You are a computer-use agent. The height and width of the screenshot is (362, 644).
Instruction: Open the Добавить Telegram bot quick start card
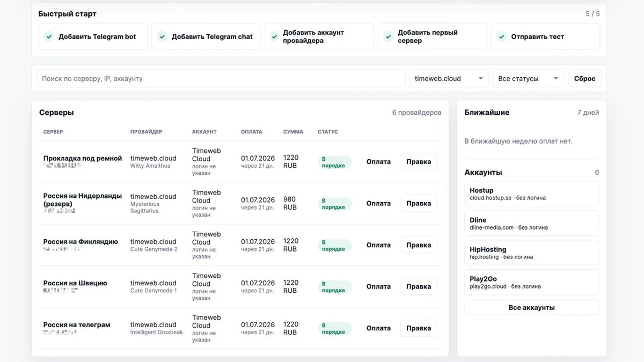pyautogui.click(x=93, y=36)
